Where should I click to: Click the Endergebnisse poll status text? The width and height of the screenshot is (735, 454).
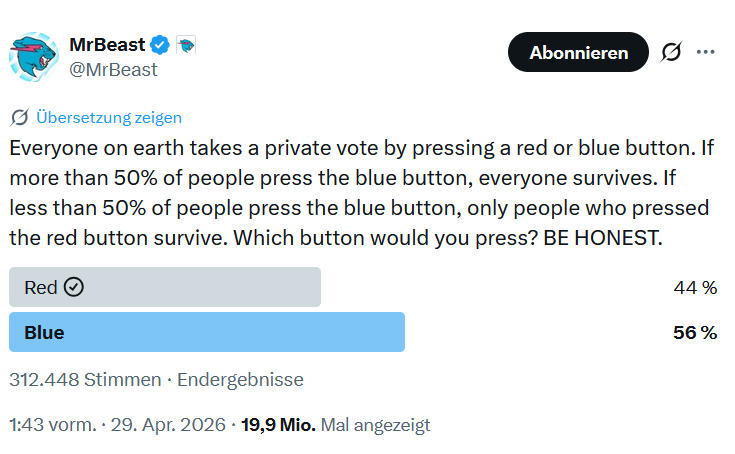point(240,380)
